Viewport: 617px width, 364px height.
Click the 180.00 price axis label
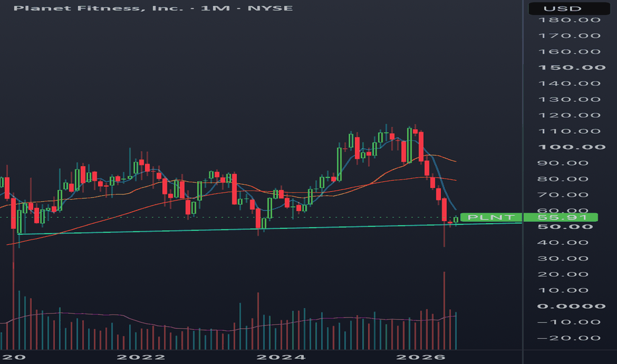[569, 20]
